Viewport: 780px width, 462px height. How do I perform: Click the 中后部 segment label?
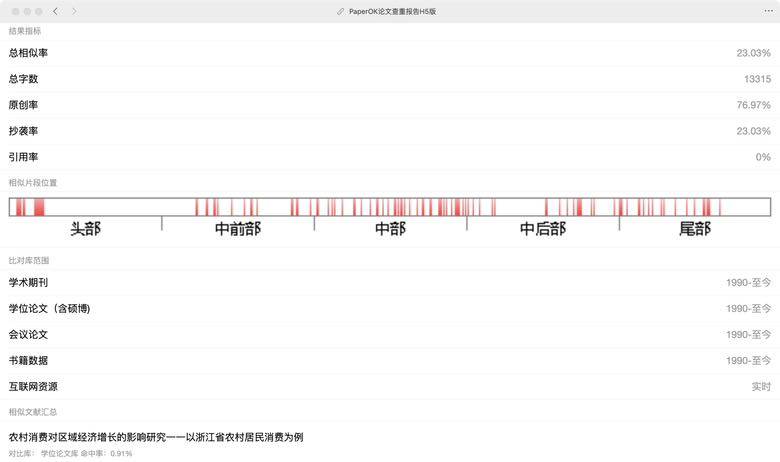[543, 230]
